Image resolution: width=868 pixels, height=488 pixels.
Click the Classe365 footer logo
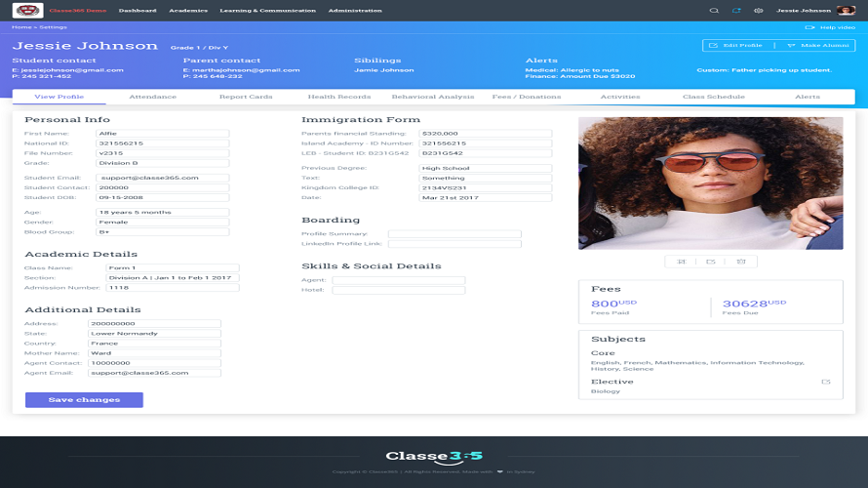(434, 457)
